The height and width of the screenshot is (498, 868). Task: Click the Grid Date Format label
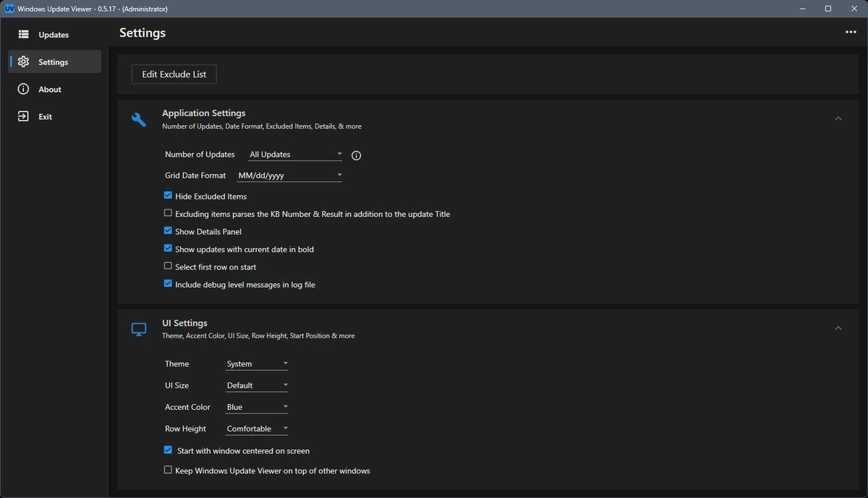click(x=195, y=176)
